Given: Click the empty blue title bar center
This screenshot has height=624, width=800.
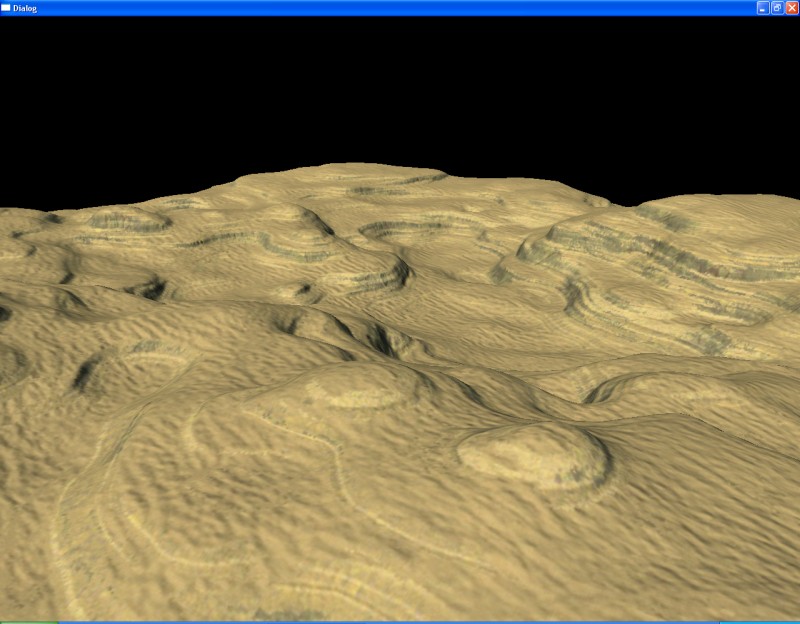Looking at the screenshot, I should tap(400, 7).
